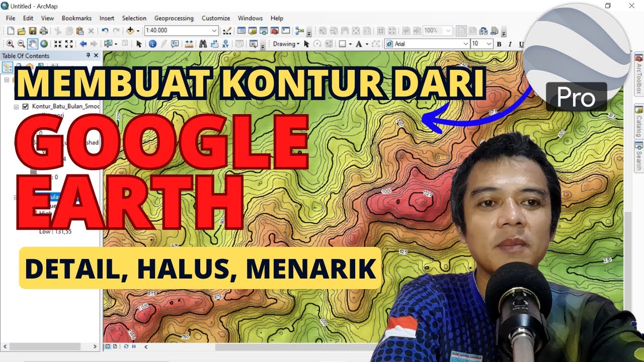Screen dimensions: 644x362
Task: Pin the Table Of Contents panel auto-hide
Action: click(89, 55)
